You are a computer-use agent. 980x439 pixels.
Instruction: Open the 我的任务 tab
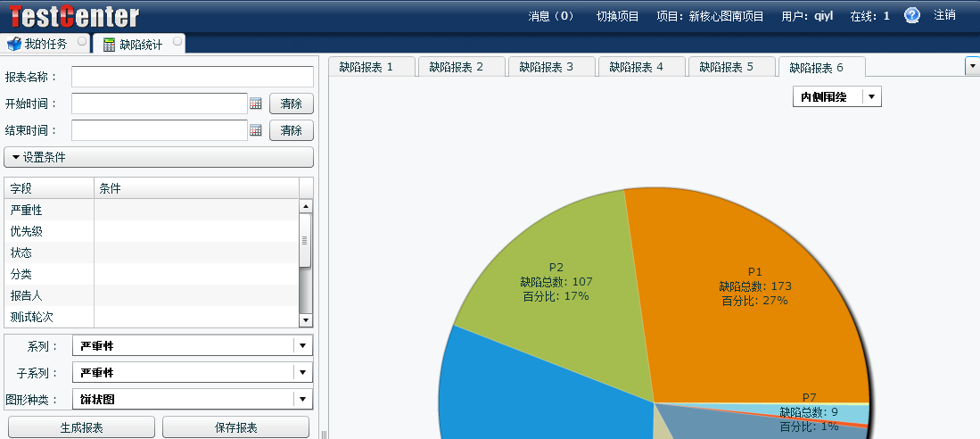pos(45,45)
